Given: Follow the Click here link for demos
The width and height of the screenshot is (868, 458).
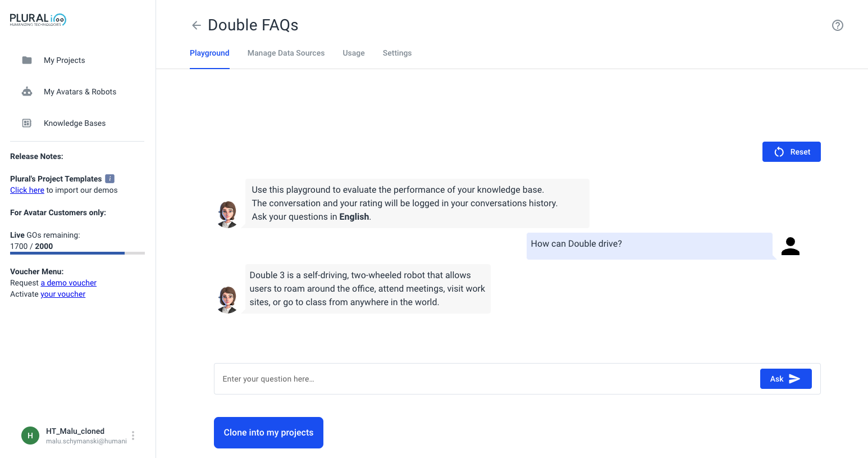Looking at the screenshot, I should click(27, 190).
